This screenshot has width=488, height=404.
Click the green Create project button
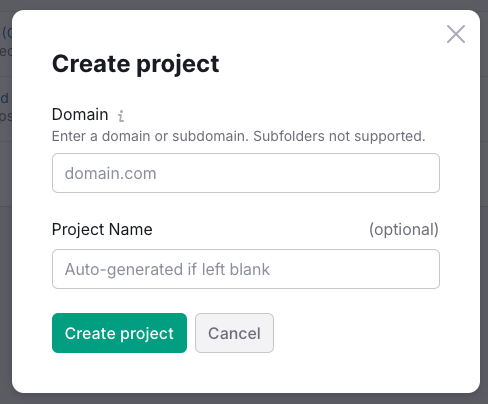tap(119, 333)
